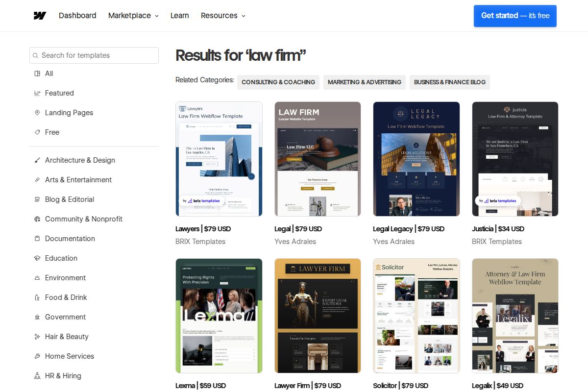Click the BRIX Templates link under Justicia
588x392 pixels.
point(496,242)
